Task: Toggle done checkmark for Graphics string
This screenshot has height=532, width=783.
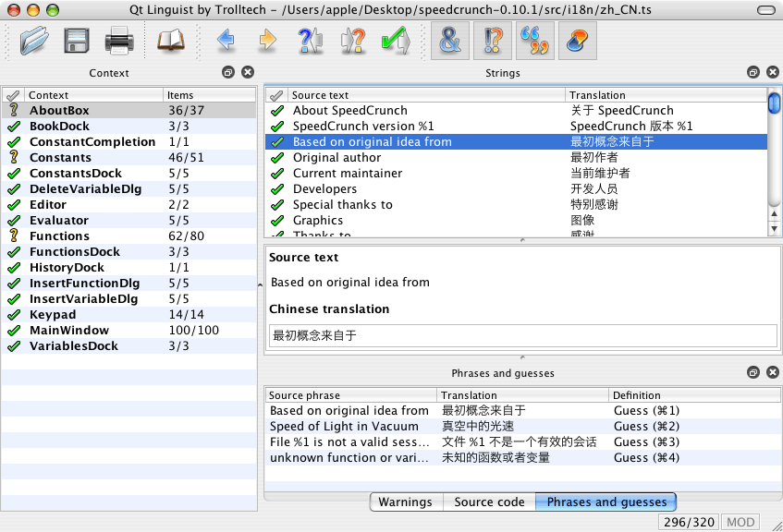Action: [277, 221]
